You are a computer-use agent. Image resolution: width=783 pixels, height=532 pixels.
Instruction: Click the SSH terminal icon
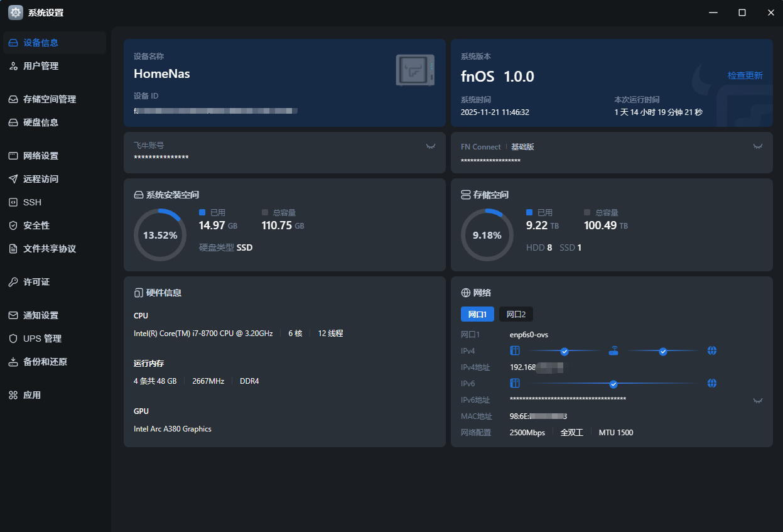tap(13, 203)
